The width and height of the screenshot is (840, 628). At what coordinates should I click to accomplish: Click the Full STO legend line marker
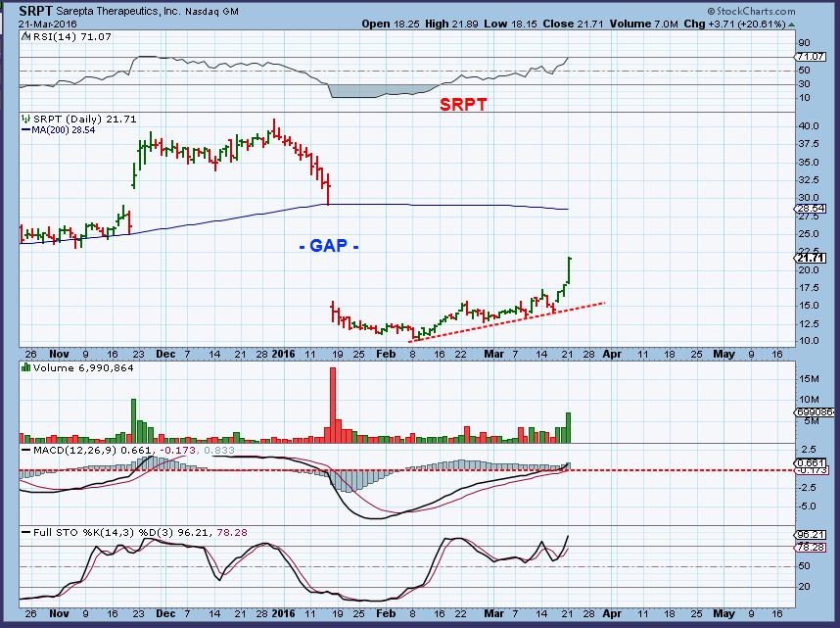tap(25, 533)
